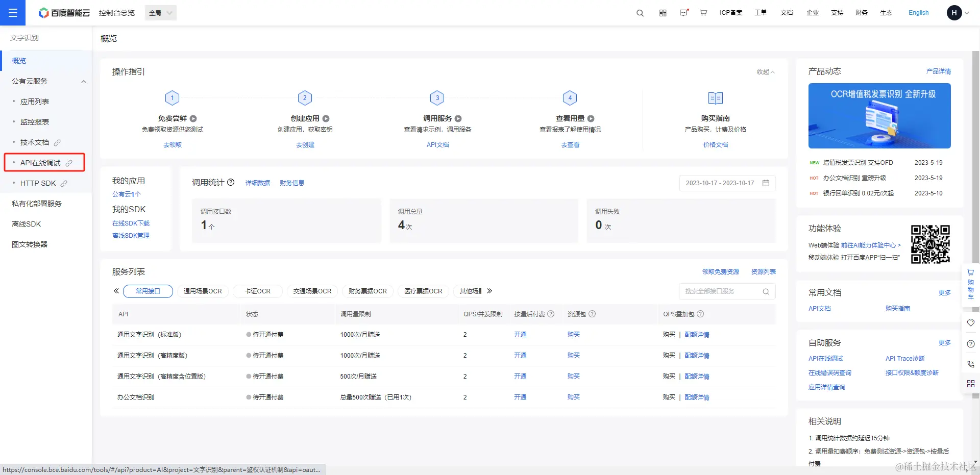Click the help icon beside 资源包
This screenshot has height=475, width=980.
pyautogui.click(x=592, y=314)
